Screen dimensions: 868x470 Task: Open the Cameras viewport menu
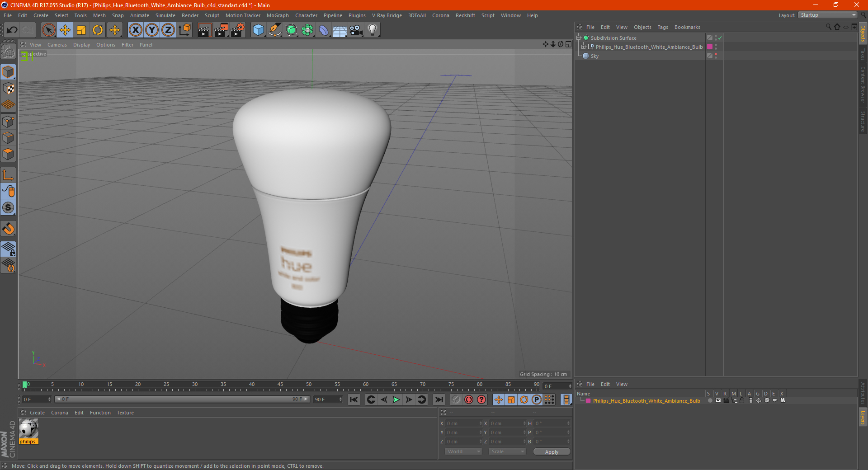[57, 45]
